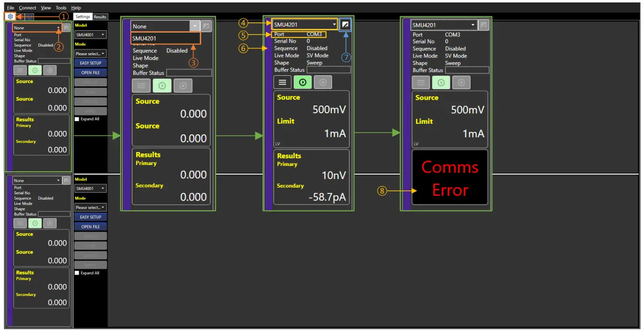
Task: Open SMU4201 dropdown in the Comms Error panel
Action: click(444, 25)
